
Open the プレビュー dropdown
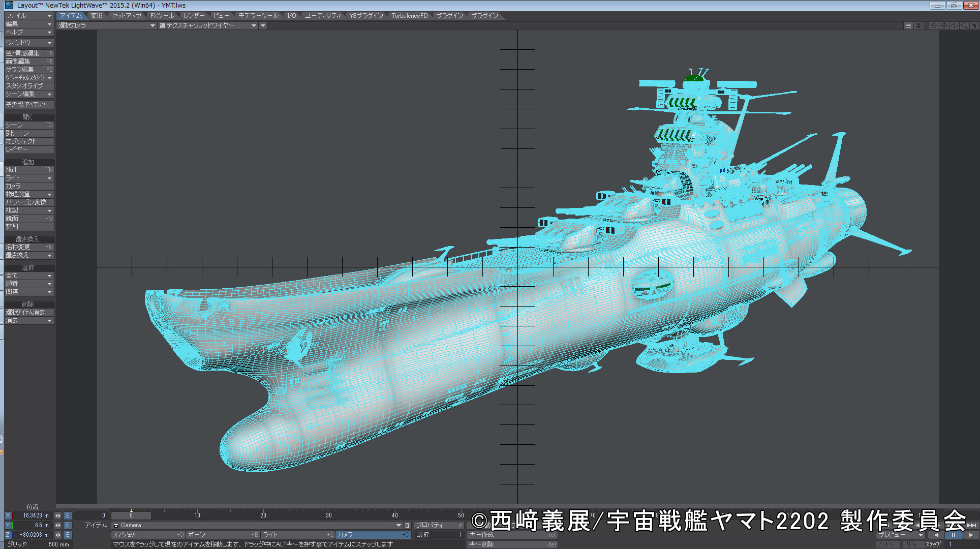[x=901, y=535]
